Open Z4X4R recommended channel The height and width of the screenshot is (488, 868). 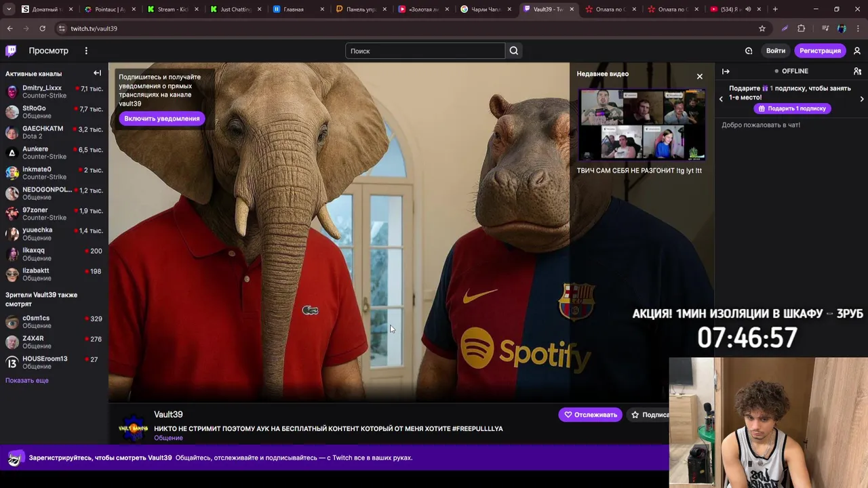pos(54,342)
